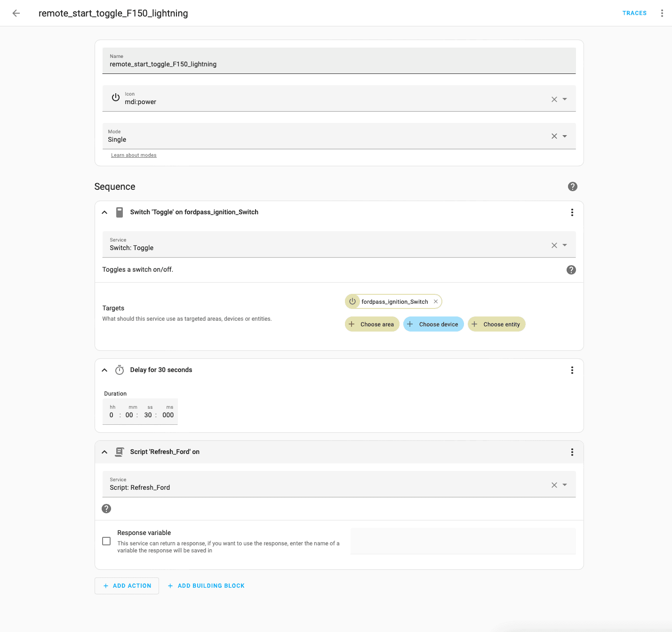Click help icon under Script Refresh_Ford service
This screenshot has width=672, height=632.
[106, 509]
